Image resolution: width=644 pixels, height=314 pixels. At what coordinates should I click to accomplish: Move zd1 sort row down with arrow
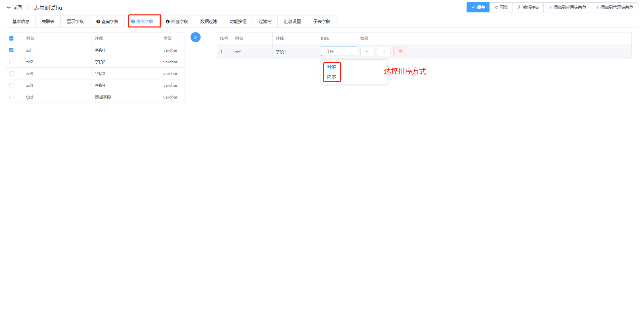[x=367, y=52]
